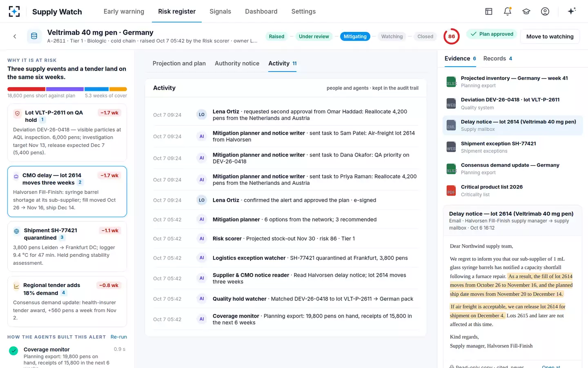
Task: Switch to Authority notice tab
Action: [237, 63]
